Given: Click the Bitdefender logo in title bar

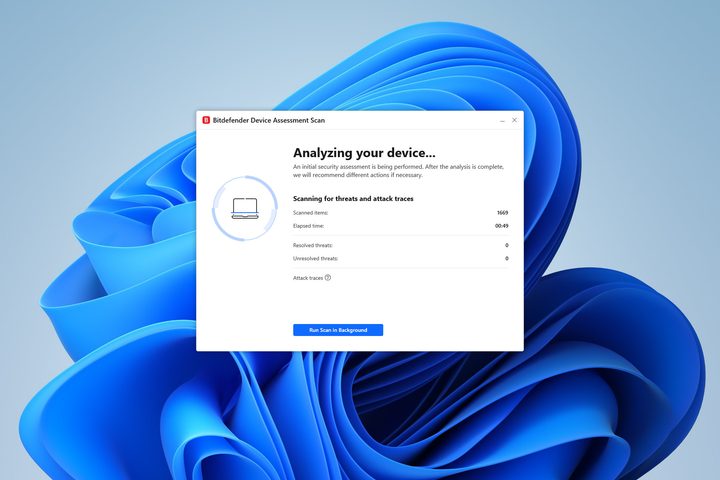Looking at the screenshot, I should pos(206,120).
